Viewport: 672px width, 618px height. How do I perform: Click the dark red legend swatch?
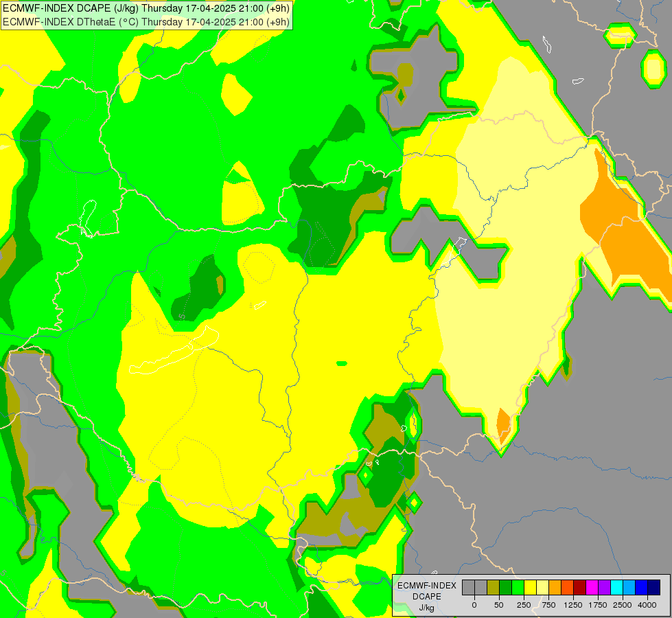click(x=580, y=587)
